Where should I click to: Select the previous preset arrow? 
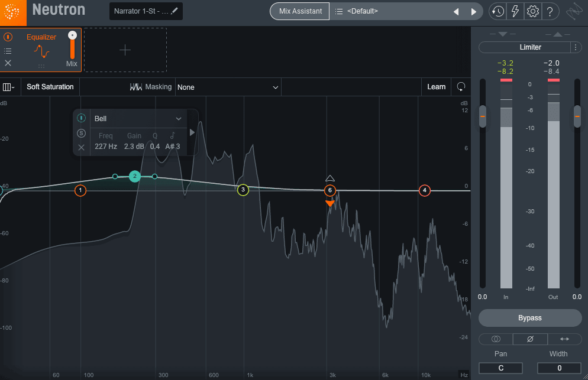(456, 12)
